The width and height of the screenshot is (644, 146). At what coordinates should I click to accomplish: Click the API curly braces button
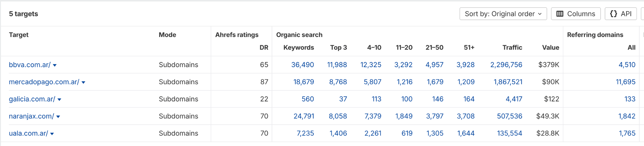[620, 14]
